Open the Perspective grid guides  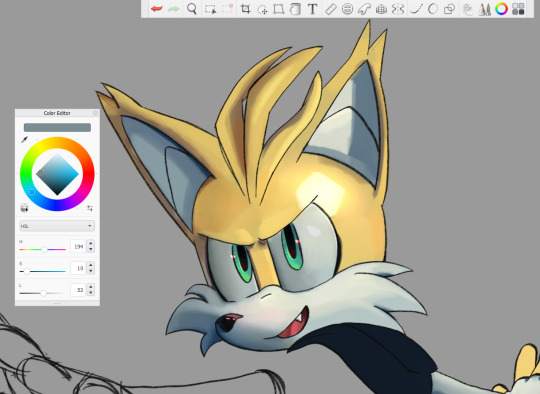point(381,9)
